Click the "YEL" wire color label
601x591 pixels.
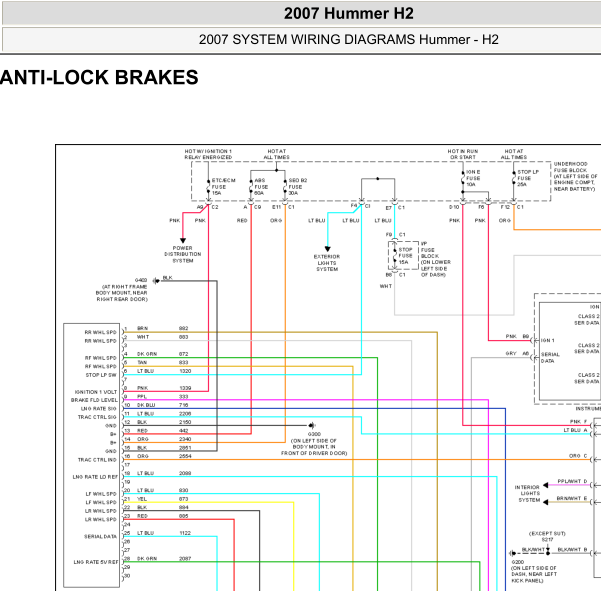(x=142, y=499)
